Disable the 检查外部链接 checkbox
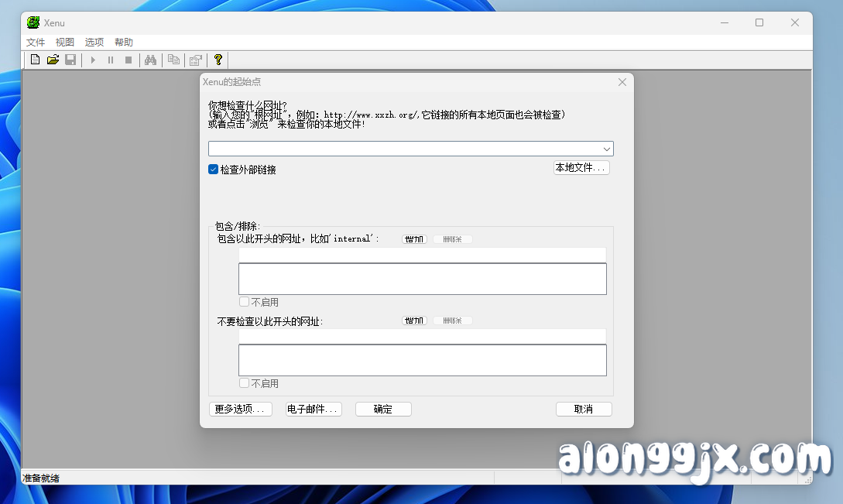The height and width of the screenshot is (504, 843). pyautogui.click(x=212, y=169)
